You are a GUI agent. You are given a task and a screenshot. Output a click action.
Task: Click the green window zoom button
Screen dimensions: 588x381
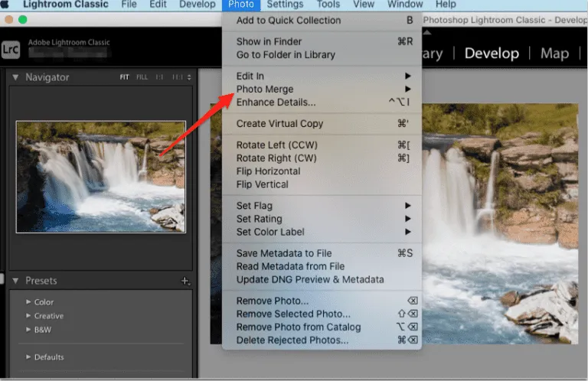click(23, 19)
